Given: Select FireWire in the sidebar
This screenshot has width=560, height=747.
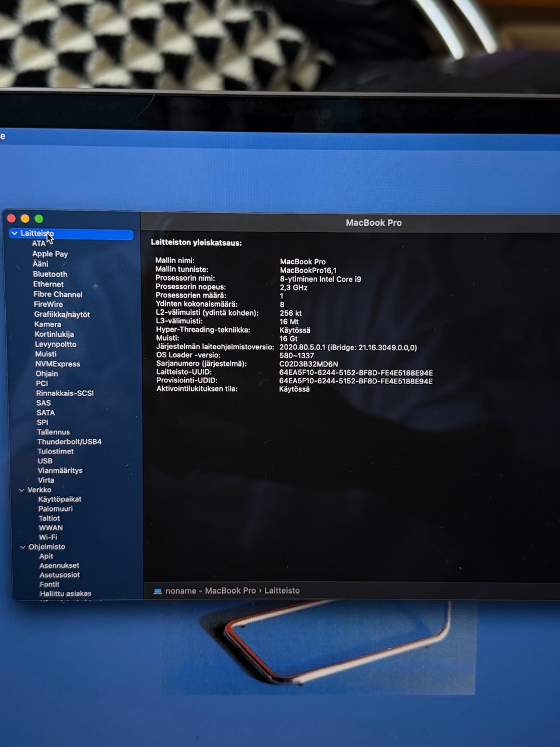Looking at the screenshot, I should click(x=48, y=304).
